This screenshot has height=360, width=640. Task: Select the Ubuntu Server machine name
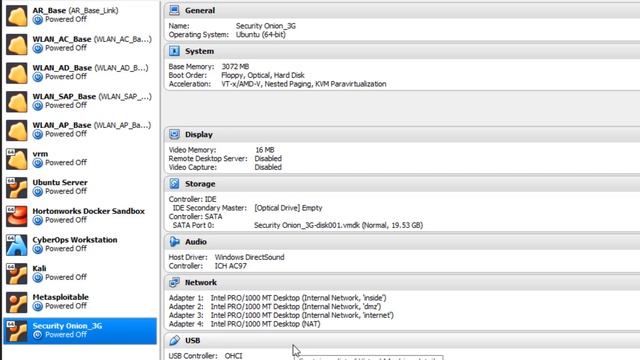click(x=60, y=182)
